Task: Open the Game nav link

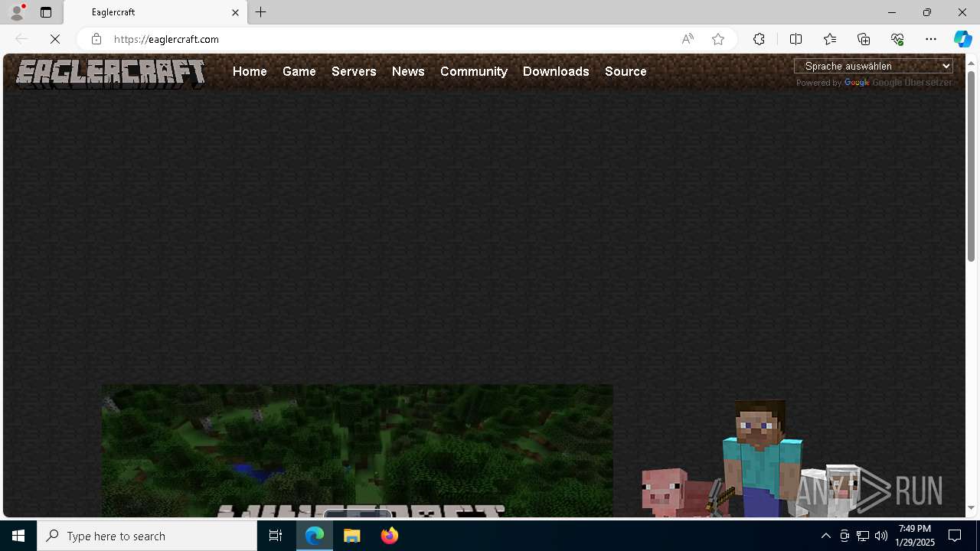Action: click(299, 71)
